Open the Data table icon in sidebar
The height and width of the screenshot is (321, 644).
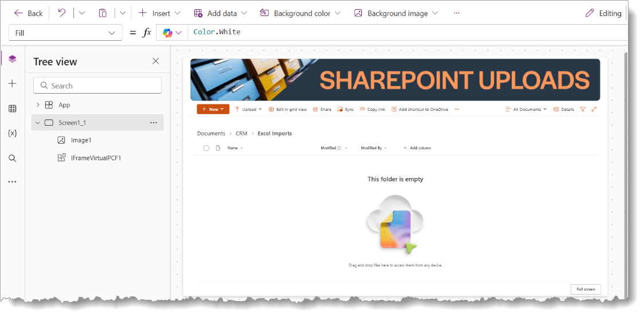click(x=12, y=109)
